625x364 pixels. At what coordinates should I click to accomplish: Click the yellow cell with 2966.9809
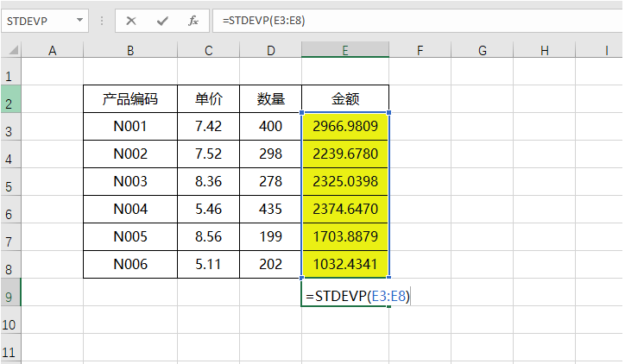point(344,127)
